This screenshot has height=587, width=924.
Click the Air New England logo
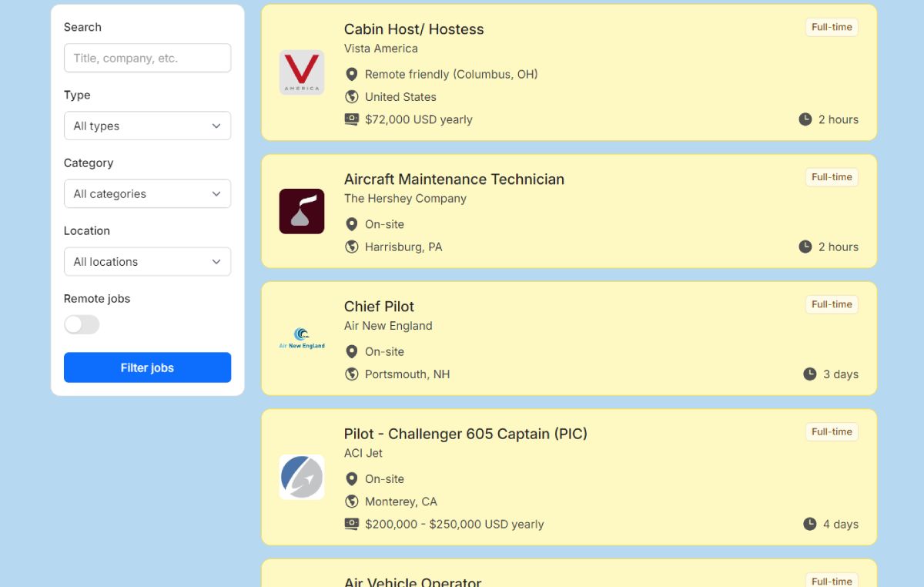point(302,338)
